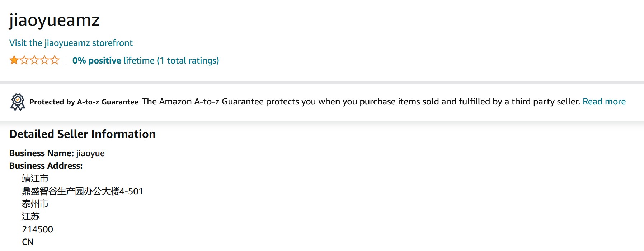Viewport: 644px width, 251px height.
Task: Click the Detailed Seller Information heading
Action: click(83, 134)
